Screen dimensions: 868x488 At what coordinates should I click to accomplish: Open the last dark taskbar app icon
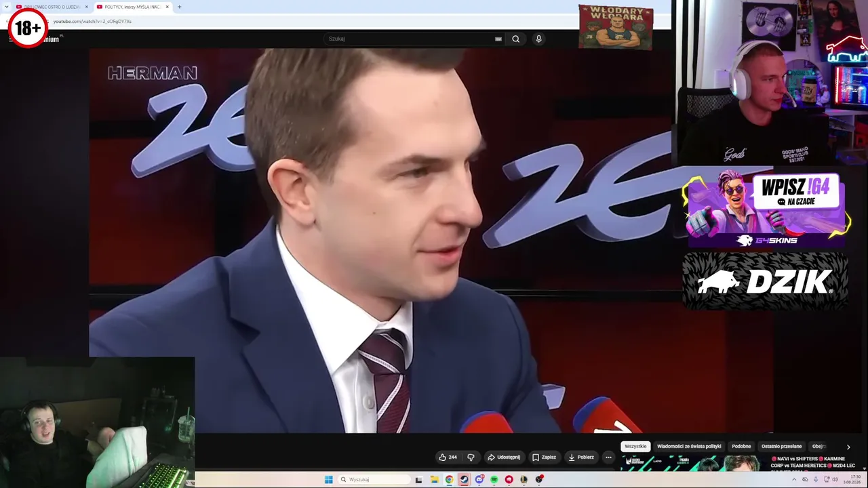539,480
